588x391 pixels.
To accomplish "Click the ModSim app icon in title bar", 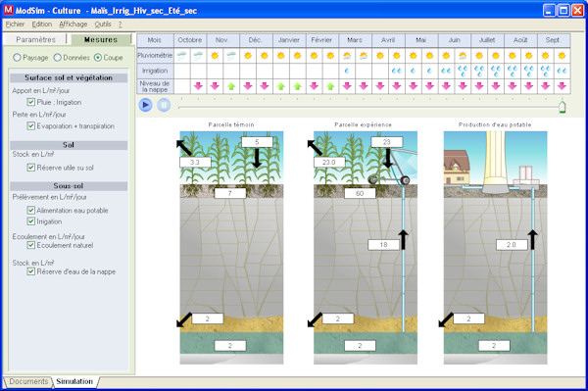I will tap(9, 10).
